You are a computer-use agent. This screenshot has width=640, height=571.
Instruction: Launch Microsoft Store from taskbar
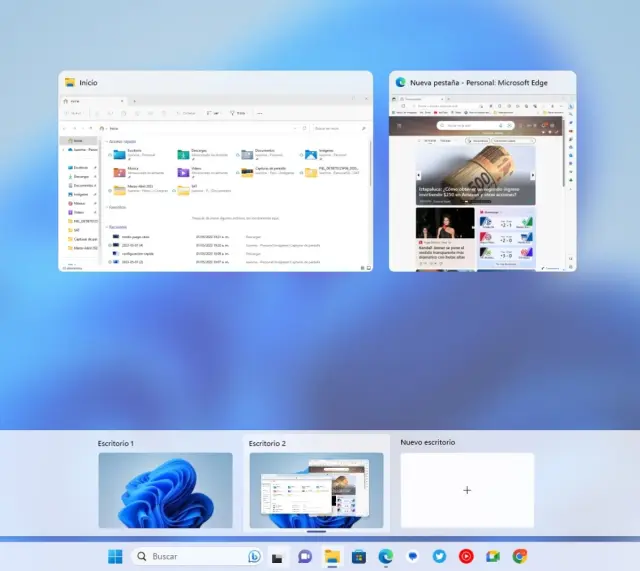359,556
